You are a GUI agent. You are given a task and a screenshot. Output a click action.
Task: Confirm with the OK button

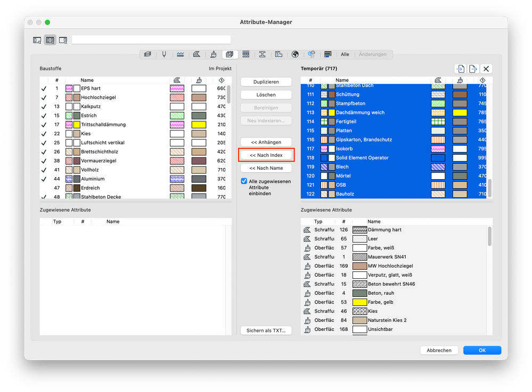(x=482, y=351)
